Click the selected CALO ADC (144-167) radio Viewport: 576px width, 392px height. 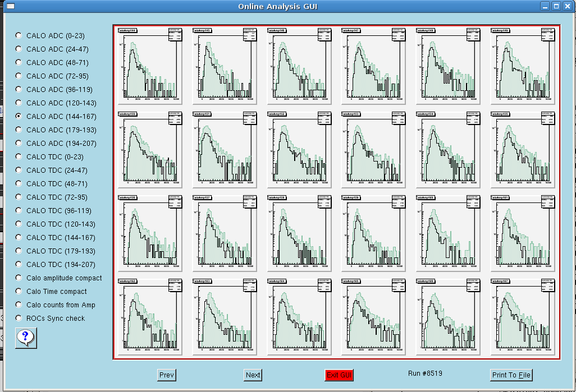click(x=19, y=116)
